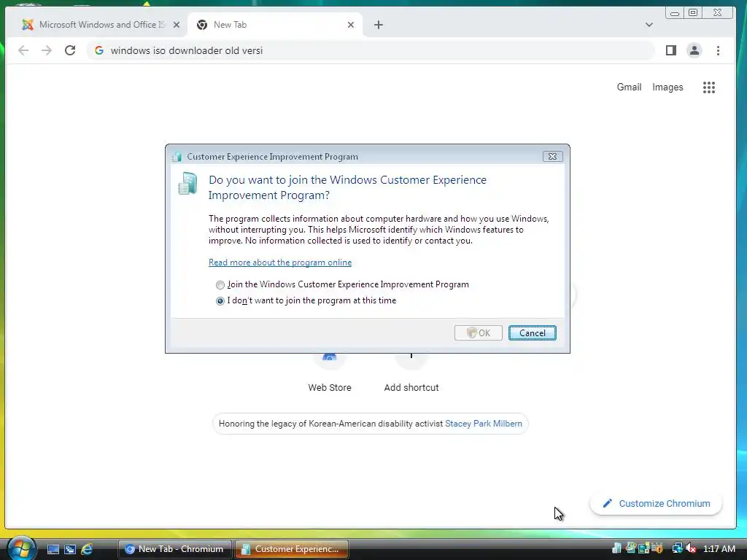This screenshot has width=747, height=560.
Task: Click the Customer Experience dialog title icon
Action: click(177, 157)
